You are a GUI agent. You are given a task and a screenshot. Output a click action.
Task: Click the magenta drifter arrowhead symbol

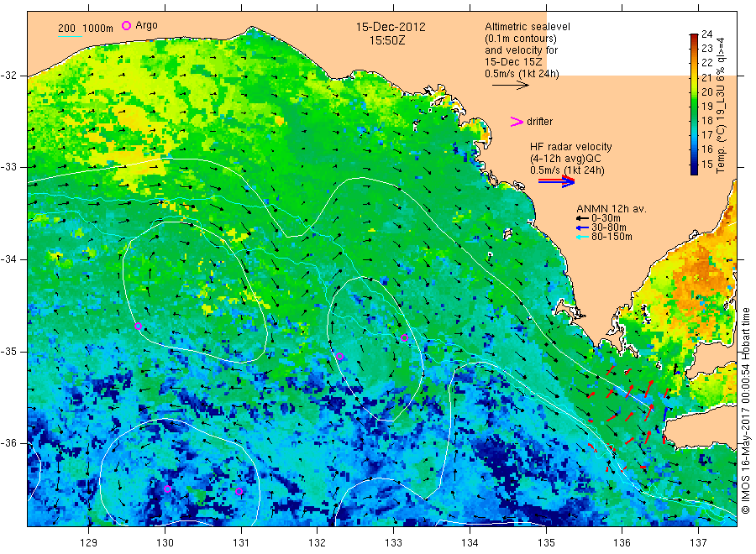tap(517, 122)
